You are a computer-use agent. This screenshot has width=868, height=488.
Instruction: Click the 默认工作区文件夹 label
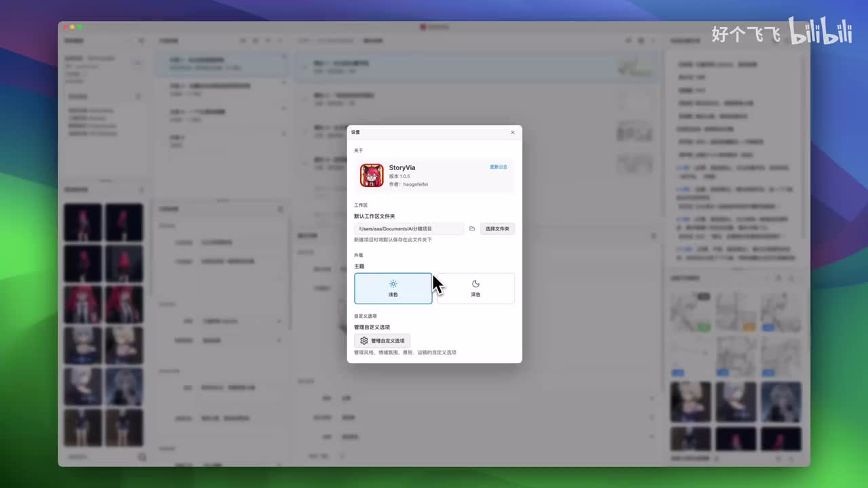pos(374,216)
